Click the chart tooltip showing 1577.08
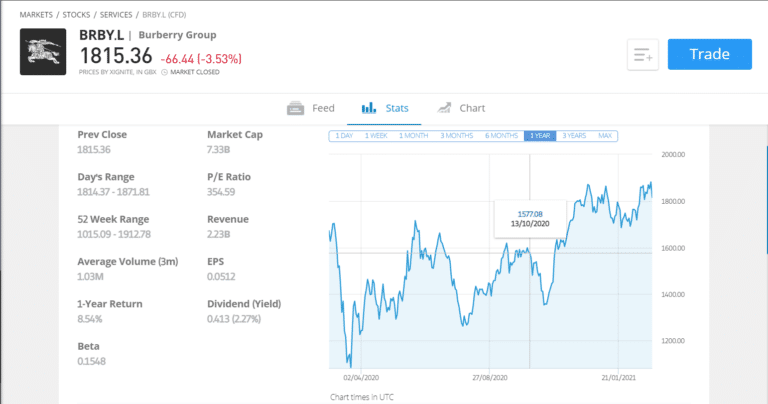This screenshot has height=404, width=768. 530,219
